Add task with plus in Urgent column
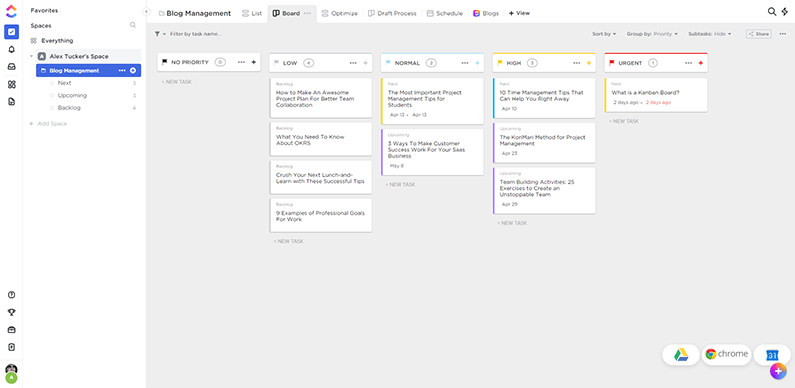This screenshot has width=795, height=388. pos(701,63)
